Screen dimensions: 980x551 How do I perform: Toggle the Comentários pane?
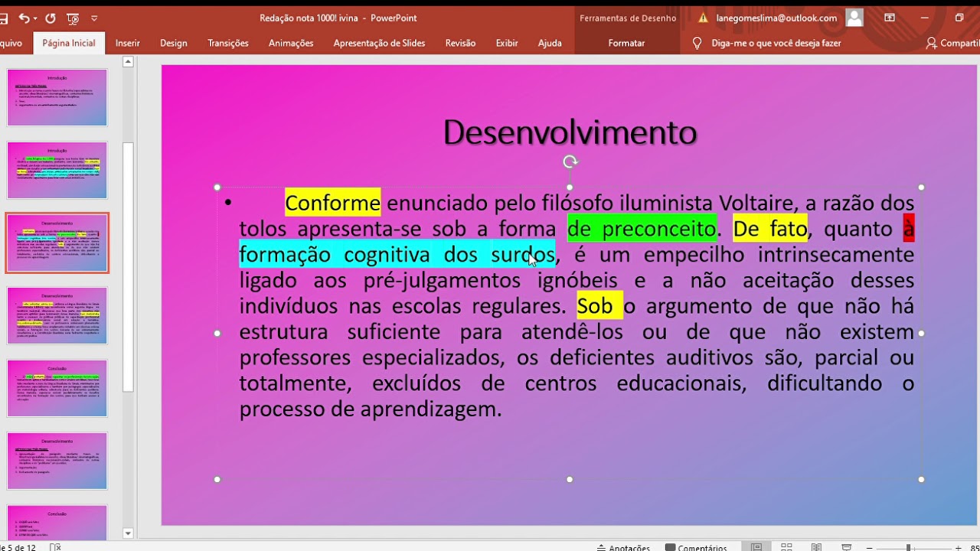(x=696, y=548)
